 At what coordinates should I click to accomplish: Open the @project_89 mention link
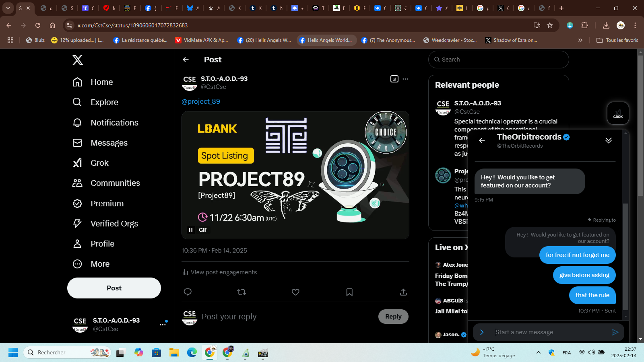[x=201, y=101]
